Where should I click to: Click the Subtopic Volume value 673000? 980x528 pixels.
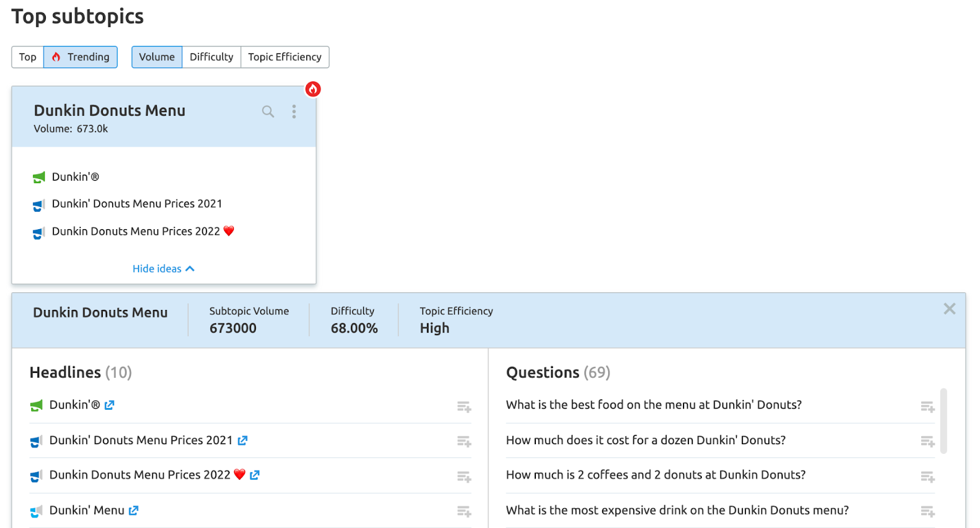point(233,328)
